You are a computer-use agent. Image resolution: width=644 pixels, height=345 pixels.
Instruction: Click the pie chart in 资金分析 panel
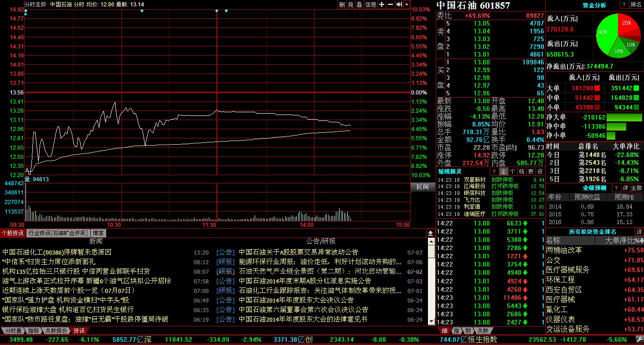click(618, 36)
